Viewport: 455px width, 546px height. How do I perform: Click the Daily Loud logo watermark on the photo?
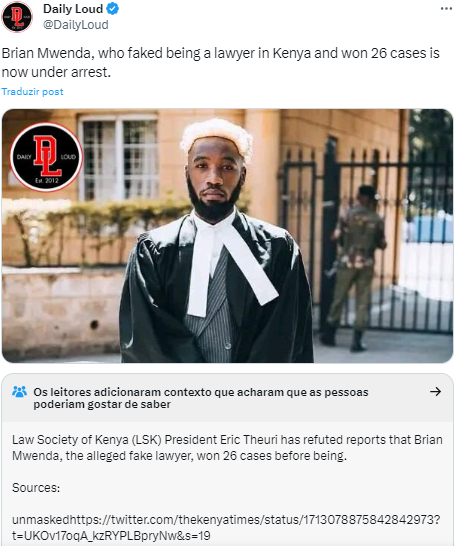(46, 157)
